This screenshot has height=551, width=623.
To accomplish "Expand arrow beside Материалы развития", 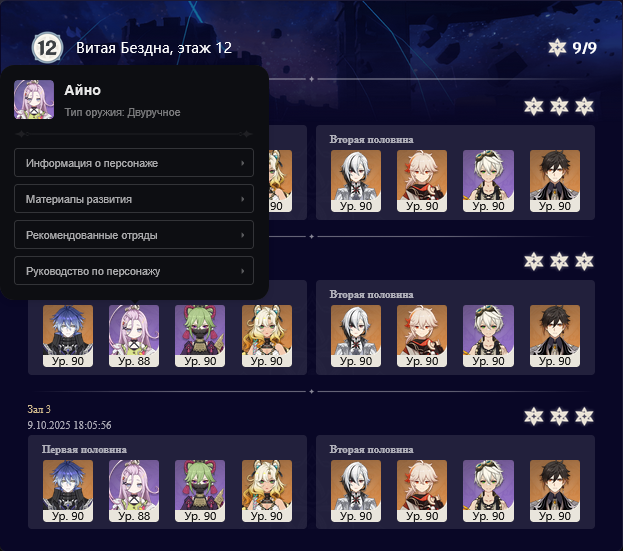I will [x=242, y=199].
